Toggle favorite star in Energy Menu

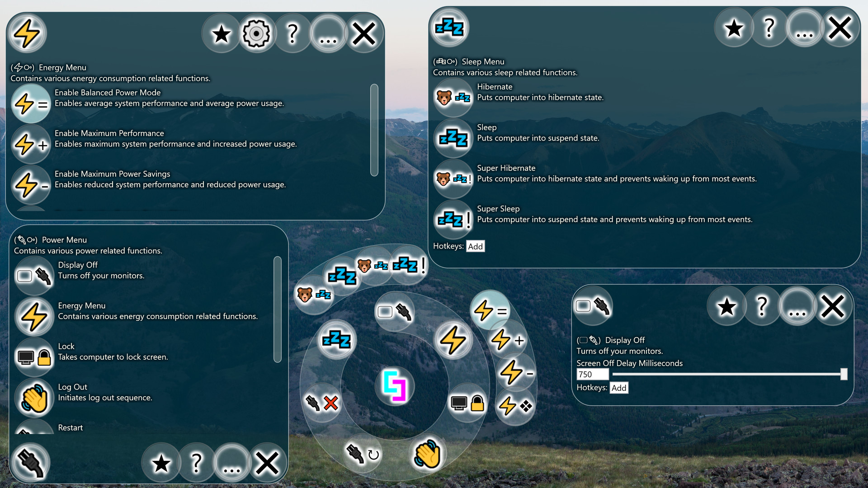[221, 33]
